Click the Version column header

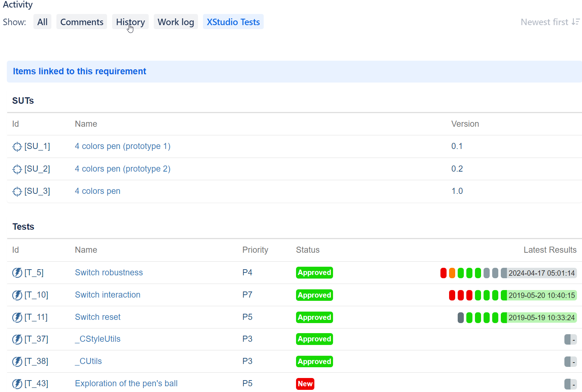point(465,124)
